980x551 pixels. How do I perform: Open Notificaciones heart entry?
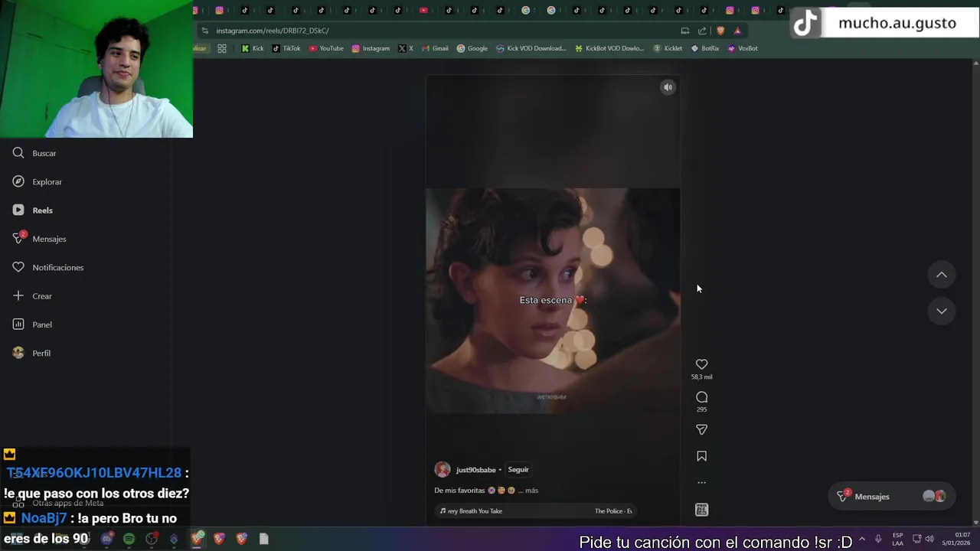(x=48, y=267)
